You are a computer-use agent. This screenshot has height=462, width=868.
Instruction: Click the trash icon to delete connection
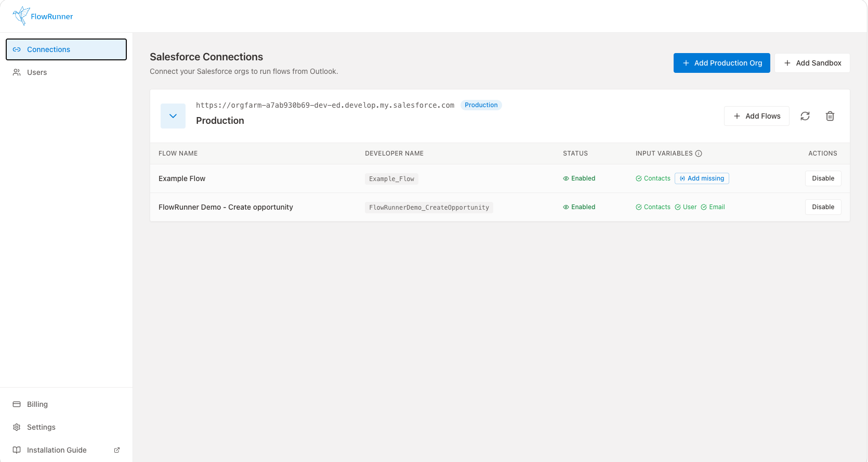[x=830, y=116]
